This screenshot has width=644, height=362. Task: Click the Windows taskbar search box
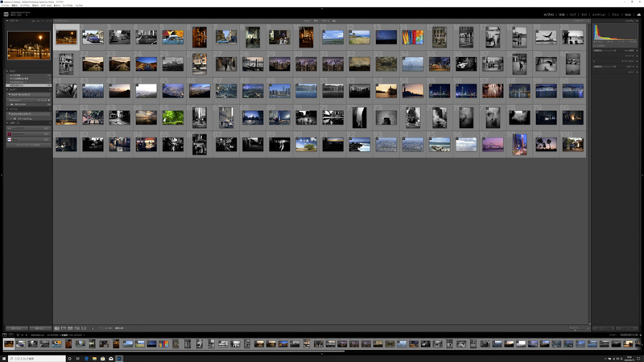click(36, 359)
